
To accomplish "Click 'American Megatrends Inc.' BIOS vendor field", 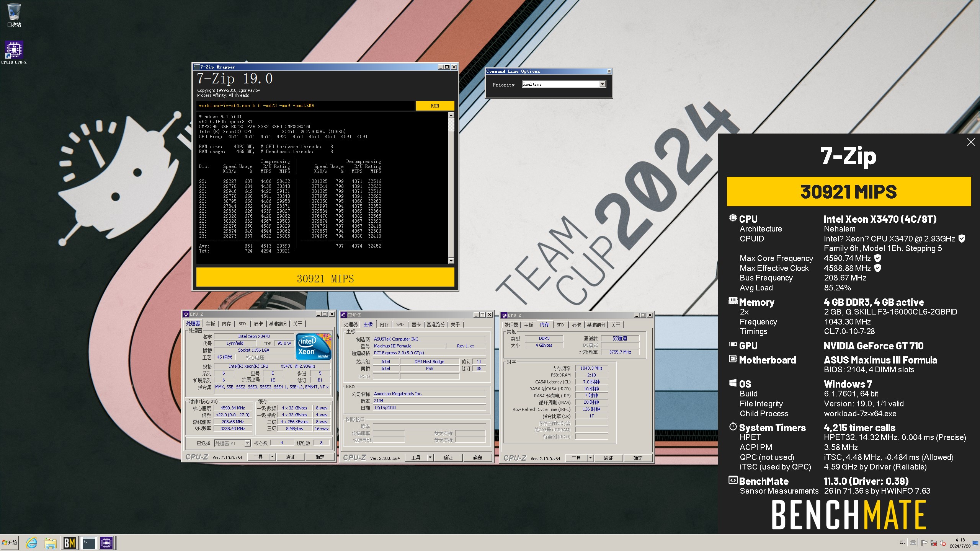I will coord(429,394).
